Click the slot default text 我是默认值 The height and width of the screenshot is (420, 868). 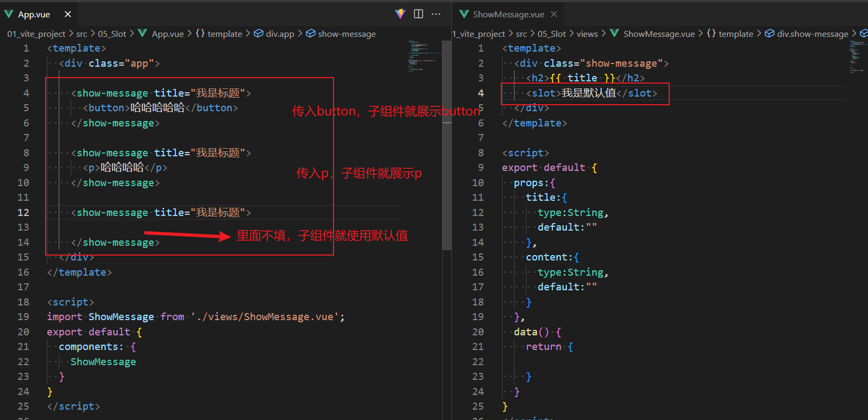(589, 93)
